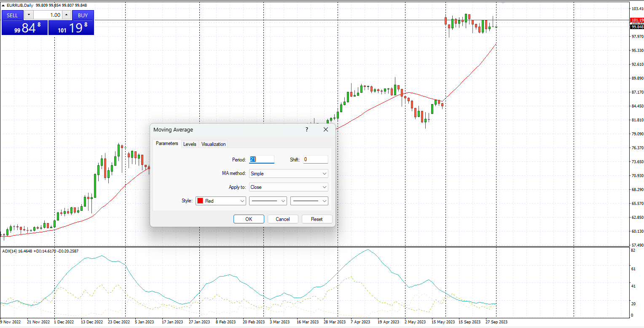The height and width of the screenshot is (328, 644).
Task: Expand the MA method dropdown
Action: (288, 173)
